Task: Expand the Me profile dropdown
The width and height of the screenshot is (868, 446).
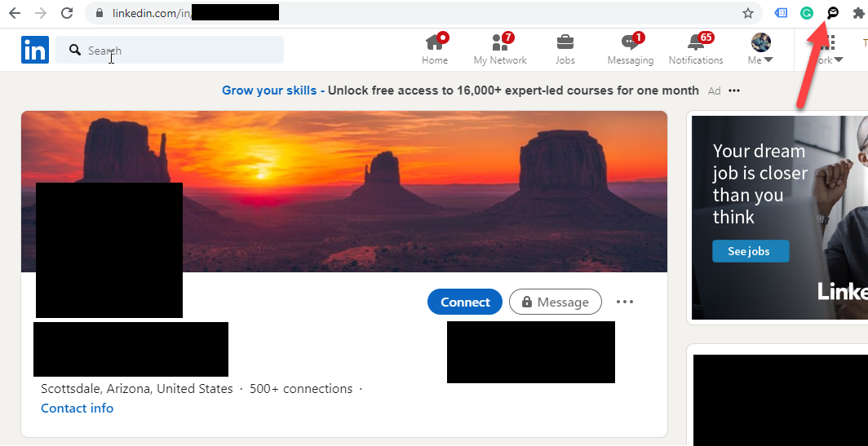Action: coord(760,49)
